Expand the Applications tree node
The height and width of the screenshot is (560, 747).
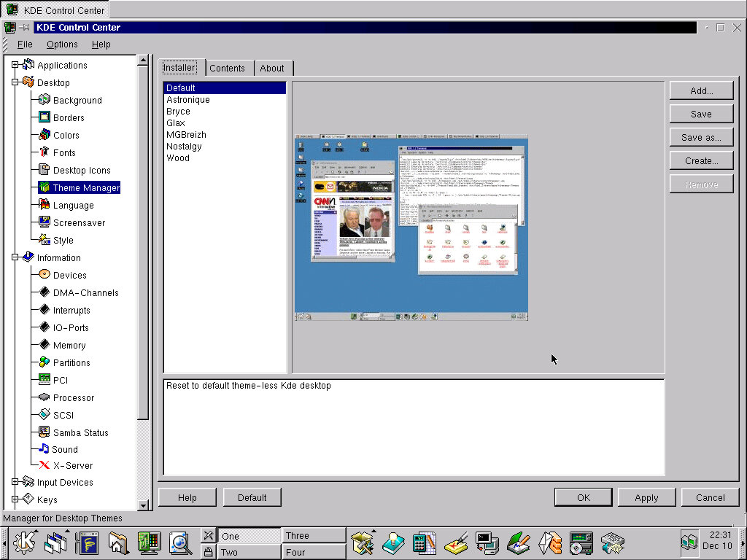(15, 65)
